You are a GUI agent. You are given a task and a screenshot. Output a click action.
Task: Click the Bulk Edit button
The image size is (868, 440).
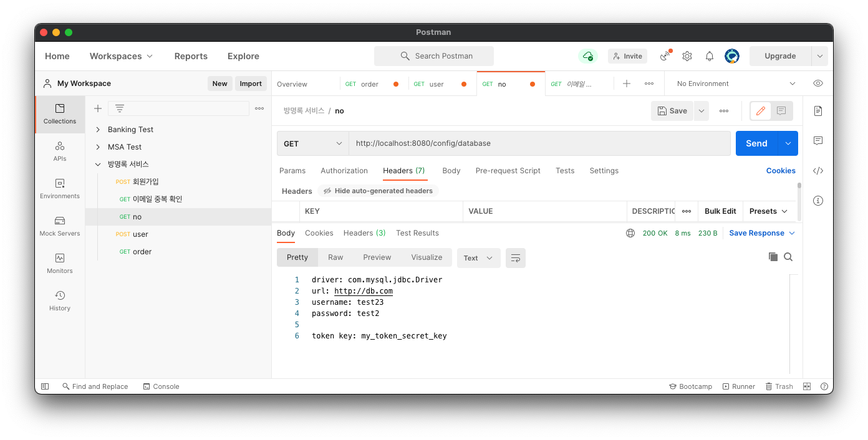point(720,211)
